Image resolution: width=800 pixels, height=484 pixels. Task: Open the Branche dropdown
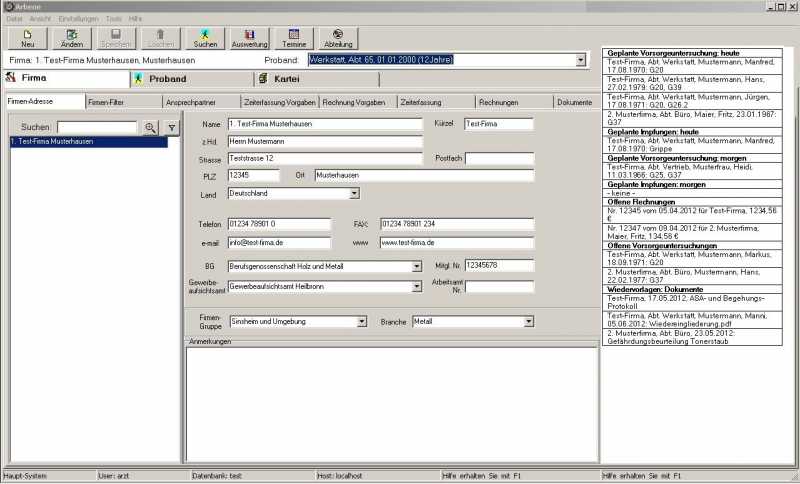coord(528,322)
